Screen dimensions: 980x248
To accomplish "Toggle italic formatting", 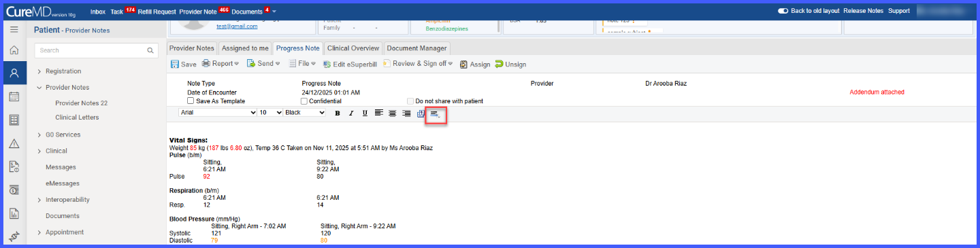I will (x=351, y=113).
